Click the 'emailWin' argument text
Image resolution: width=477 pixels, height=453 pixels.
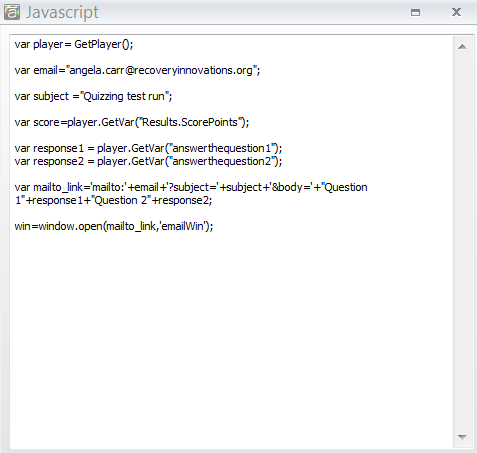click(x=183, y=226)
